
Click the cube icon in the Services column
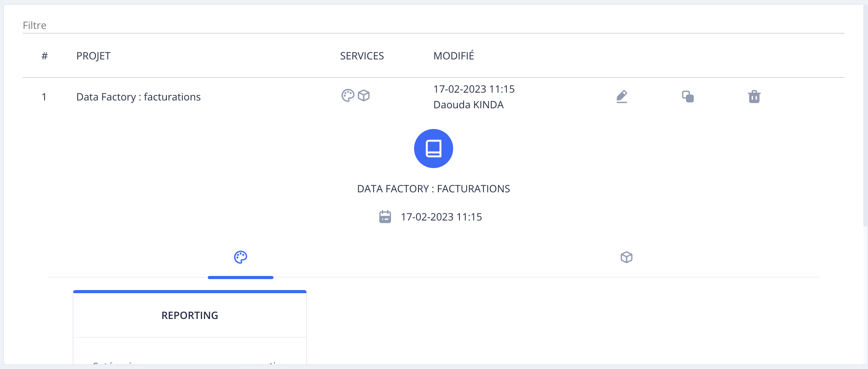pos(364,95)
